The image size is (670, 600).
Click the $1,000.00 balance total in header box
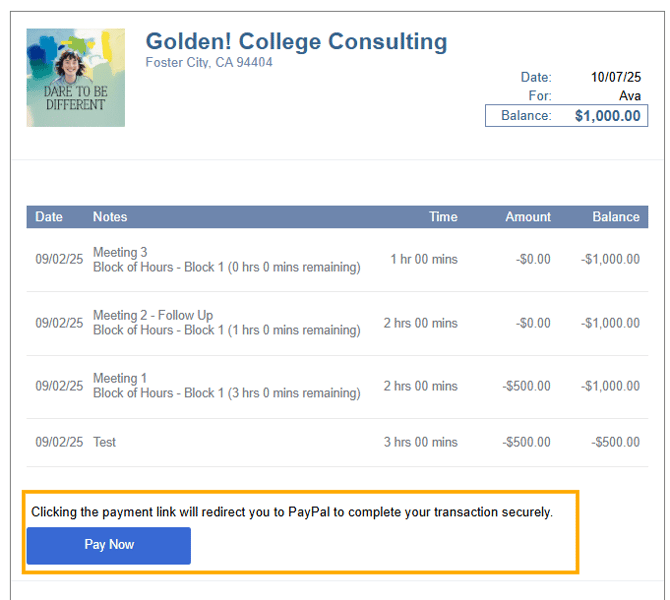(607, 116)
